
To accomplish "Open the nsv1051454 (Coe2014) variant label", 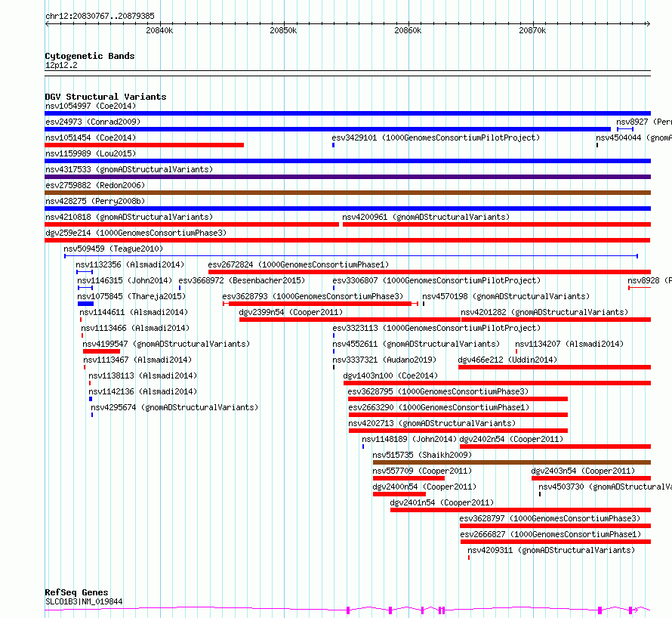I will (91, 138).
